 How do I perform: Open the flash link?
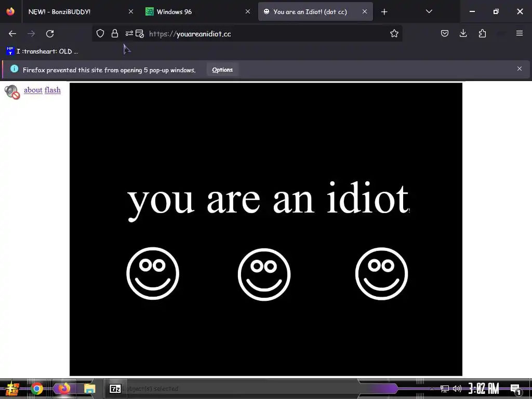tap(52, 90)
